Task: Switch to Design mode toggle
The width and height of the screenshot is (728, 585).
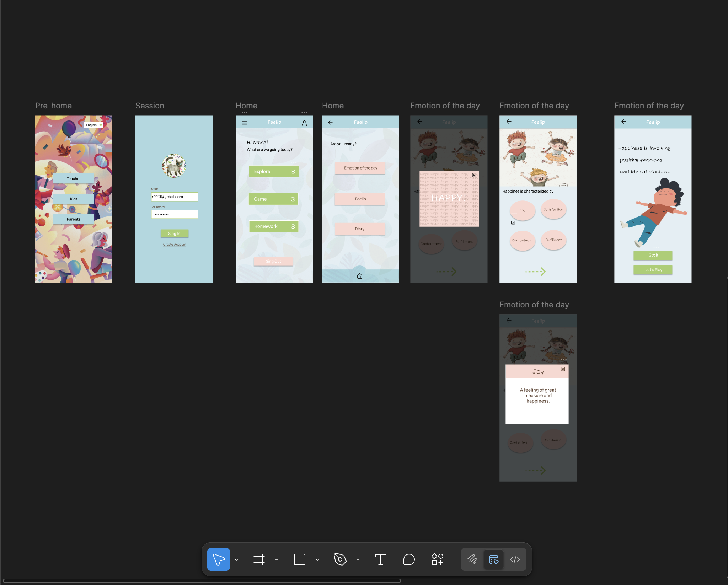Action: point(494,559)
